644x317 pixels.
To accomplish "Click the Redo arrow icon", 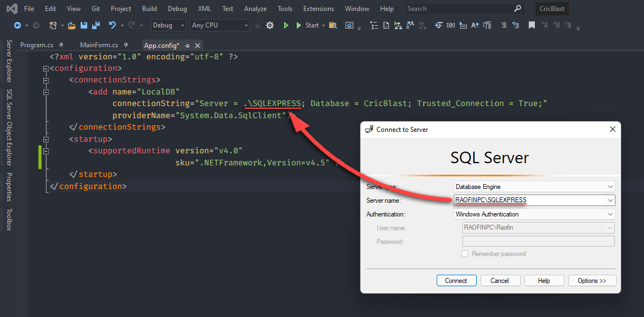I will point(132,25).
